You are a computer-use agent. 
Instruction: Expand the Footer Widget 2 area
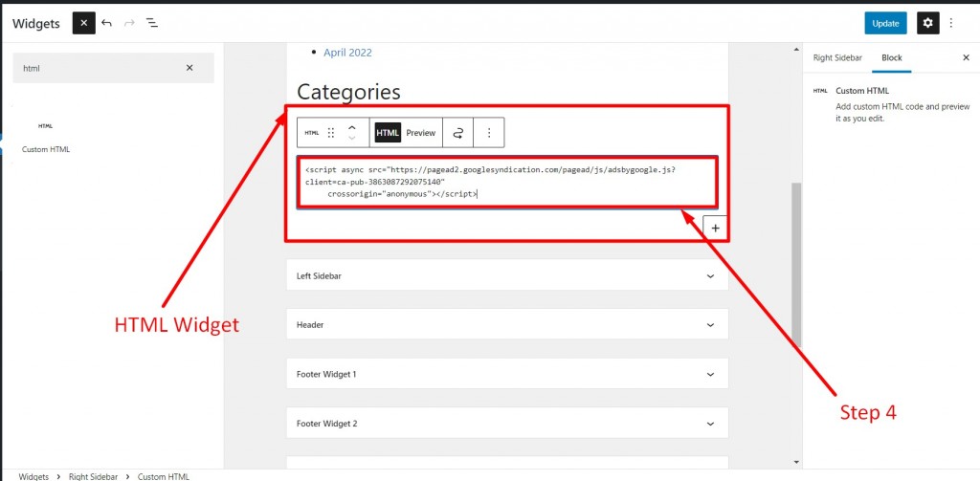point(507,424)
